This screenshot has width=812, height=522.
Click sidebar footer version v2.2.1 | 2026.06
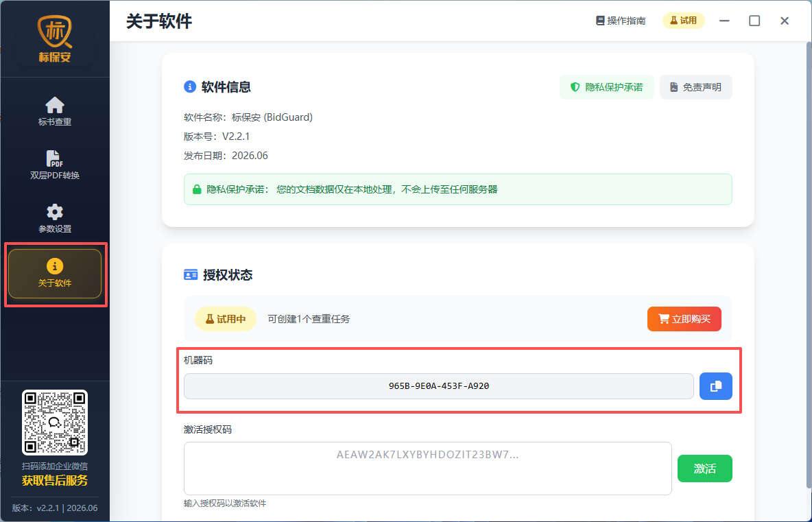(x=55, y=508)
